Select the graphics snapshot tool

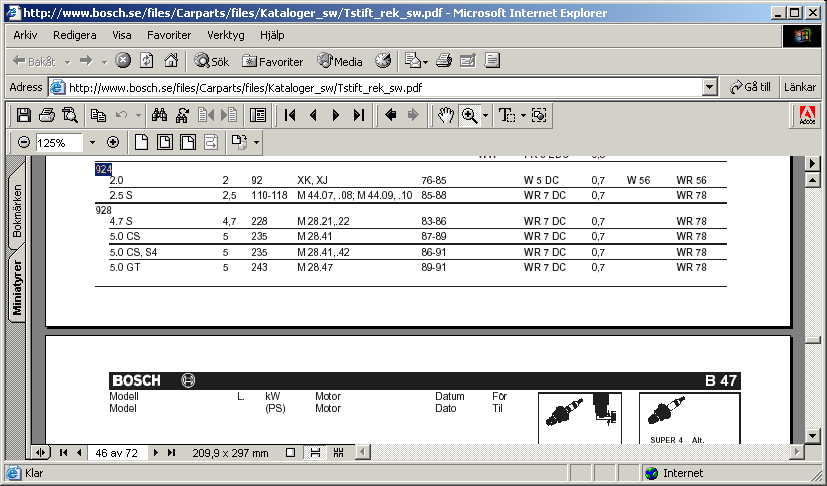[538, 115]
